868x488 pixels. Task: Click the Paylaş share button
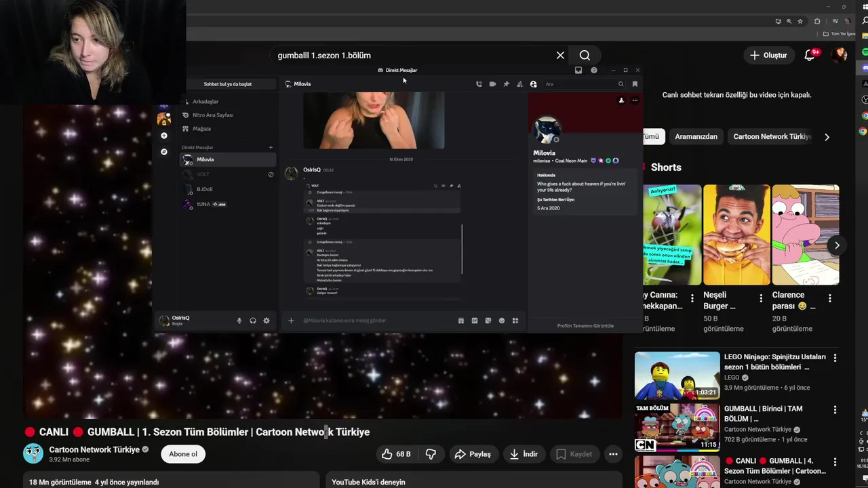473,454
